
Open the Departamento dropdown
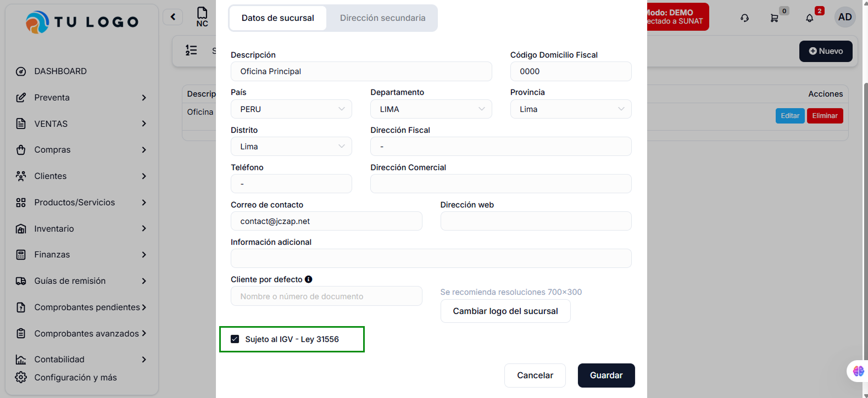pyautogui.click(x=431, y=109)
